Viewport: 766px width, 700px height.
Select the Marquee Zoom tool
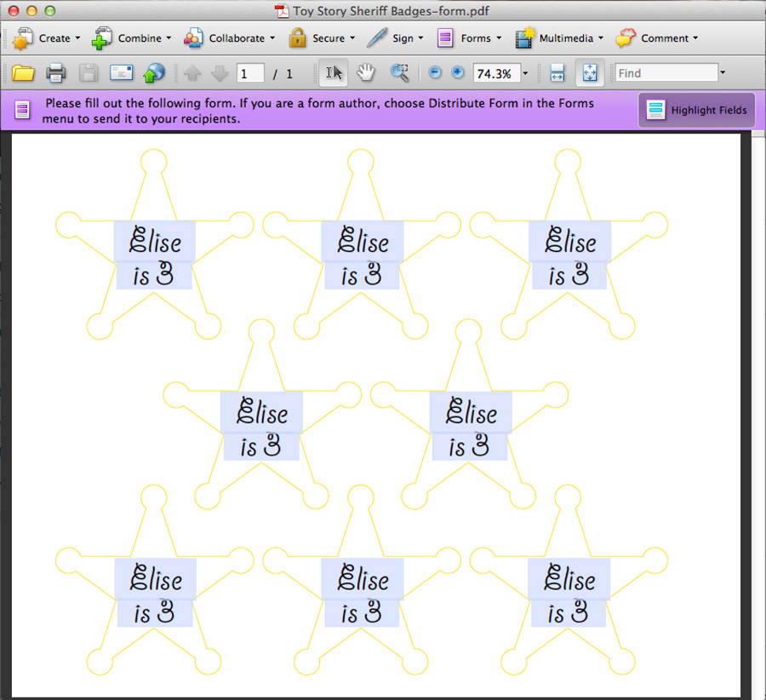point(400,73)
